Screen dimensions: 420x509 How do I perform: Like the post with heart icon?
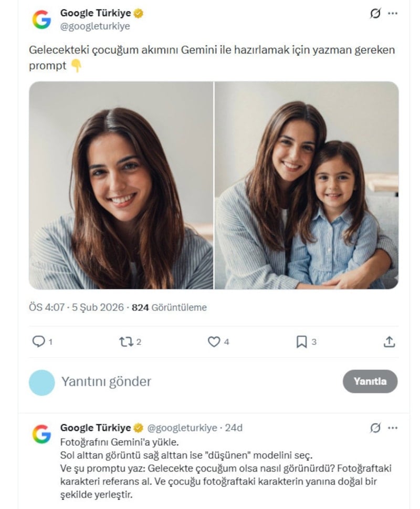pos(214,342)
